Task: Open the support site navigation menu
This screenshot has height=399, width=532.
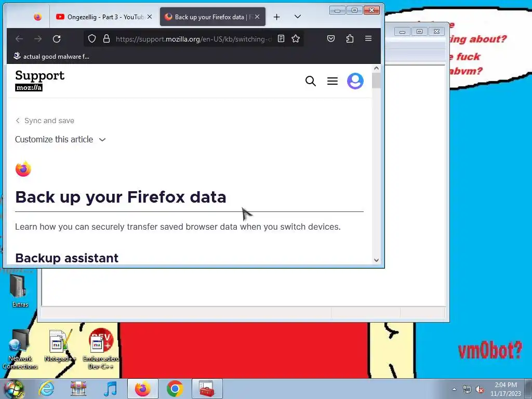Action: [x=332, y=81]
